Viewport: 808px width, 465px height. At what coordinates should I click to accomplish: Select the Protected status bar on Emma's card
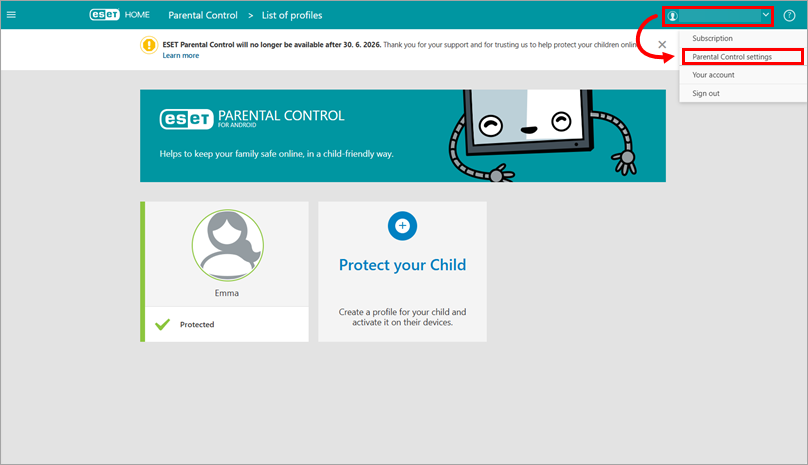tap(225, 324)
